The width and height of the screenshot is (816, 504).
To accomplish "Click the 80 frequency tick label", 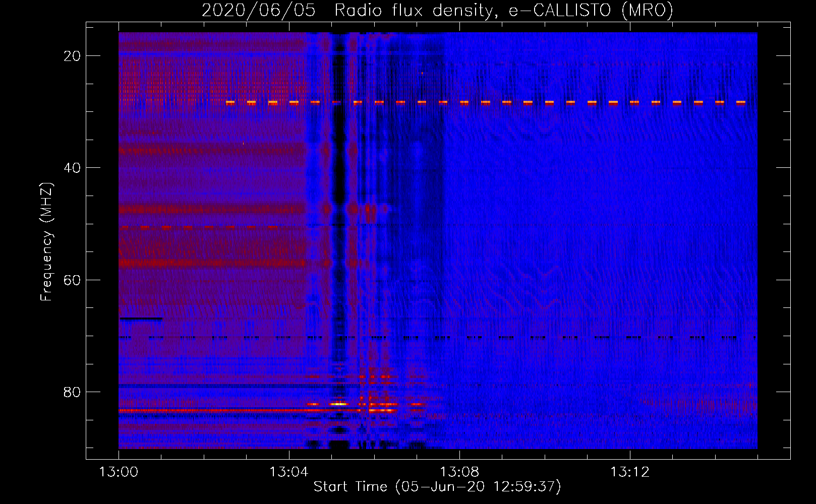I will click(72, 392).
